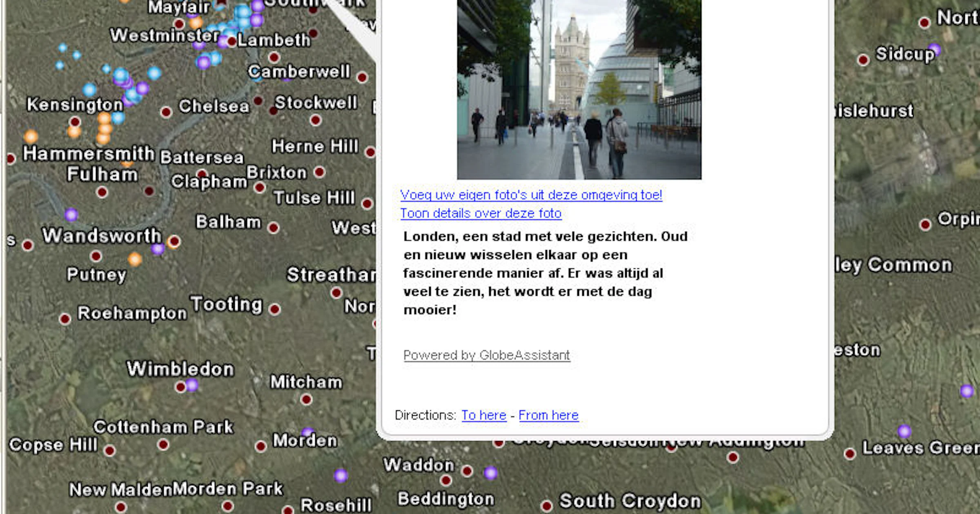This screenshot has width=980, height=514.
Task: Click the red placemark right of Camberwell
Action: 362,77
